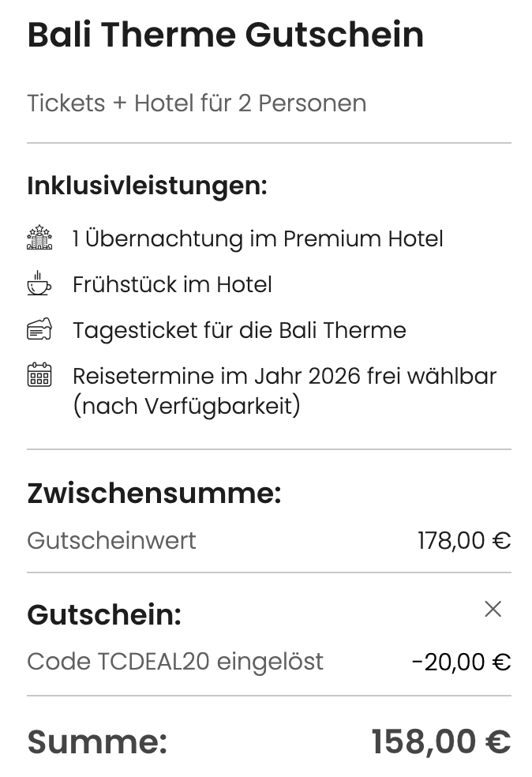Remove the TCDEAL20 voucher code
The image size is (532, 777).
pos(493,609)
